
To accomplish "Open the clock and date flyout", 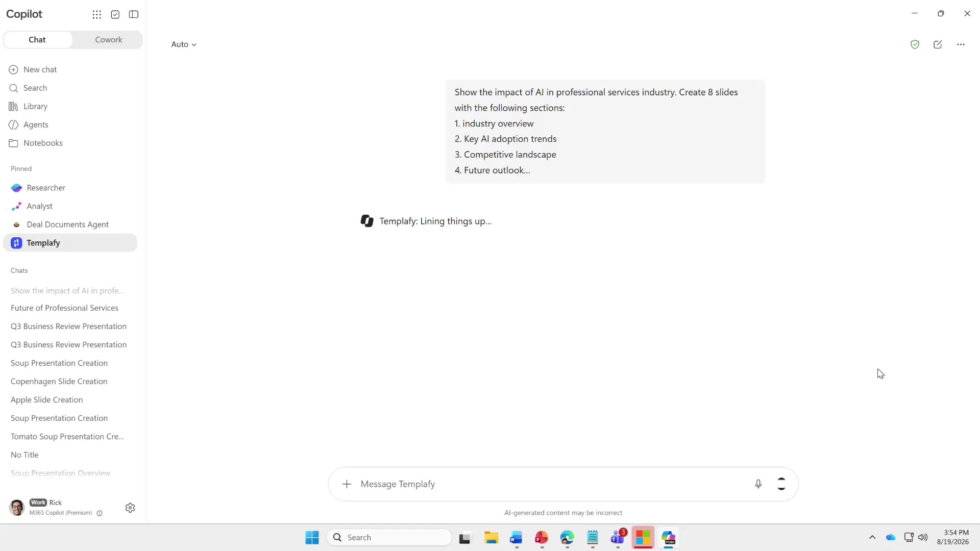I will click(x=953, y=537).
